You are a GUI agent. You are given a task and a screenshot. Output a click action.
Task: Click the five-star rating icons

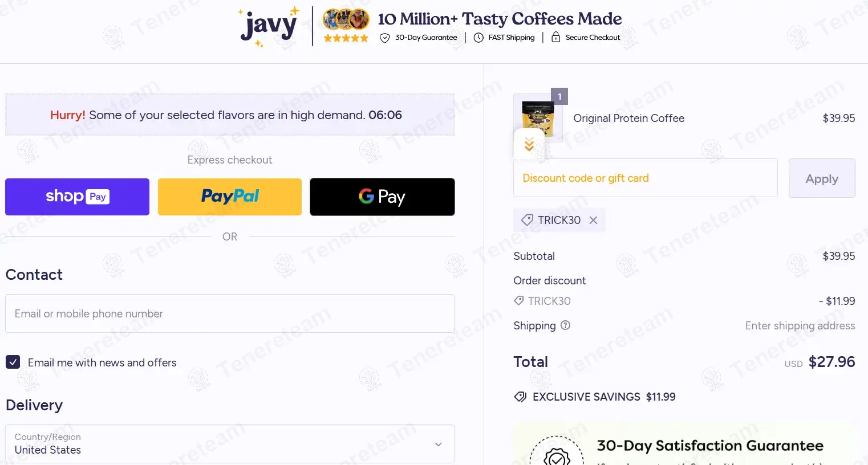click(x=346, y=38)
